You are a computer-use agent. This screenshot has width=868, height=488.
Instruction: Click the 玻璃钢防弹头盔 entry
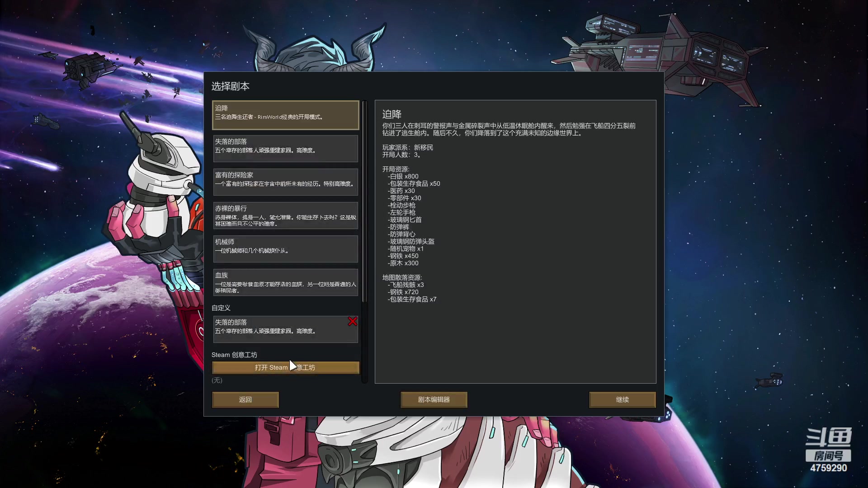(x=411, y=241)
